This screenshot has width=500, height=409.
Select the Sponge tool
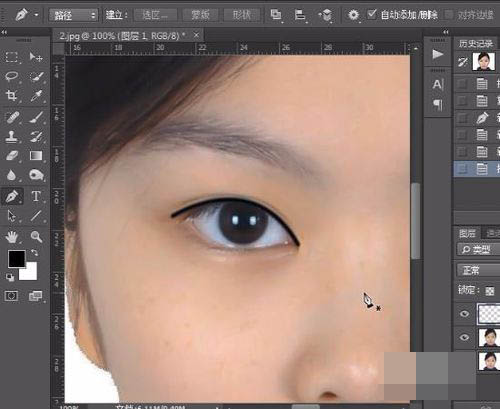pyautogui.click(x=36, y=175)
